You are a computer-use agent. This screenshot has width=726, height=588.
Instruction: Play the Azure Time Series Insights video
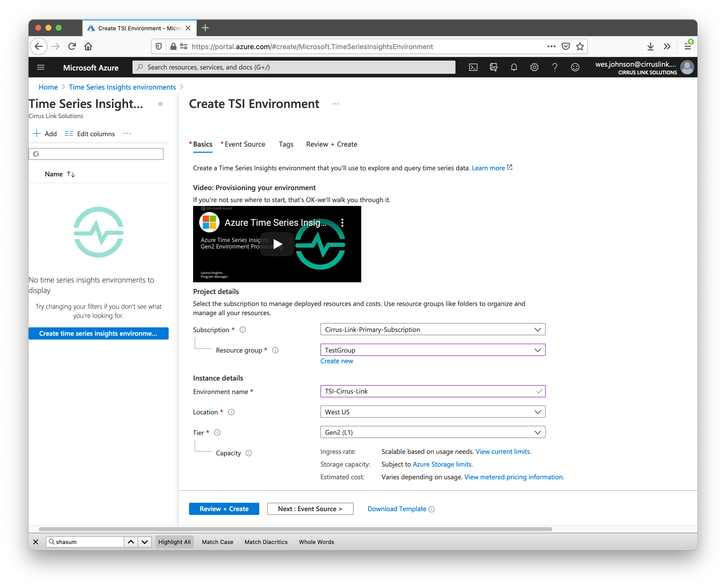coord(277,244)
